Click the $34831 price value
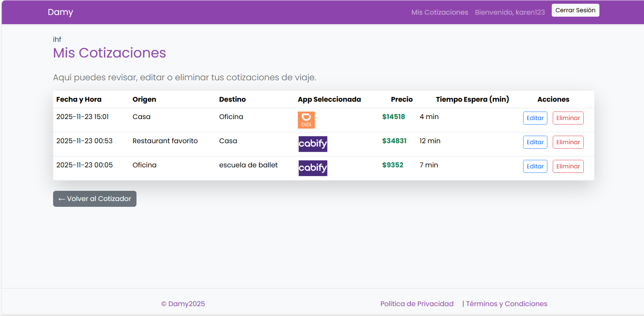 (x=394, y=141)
